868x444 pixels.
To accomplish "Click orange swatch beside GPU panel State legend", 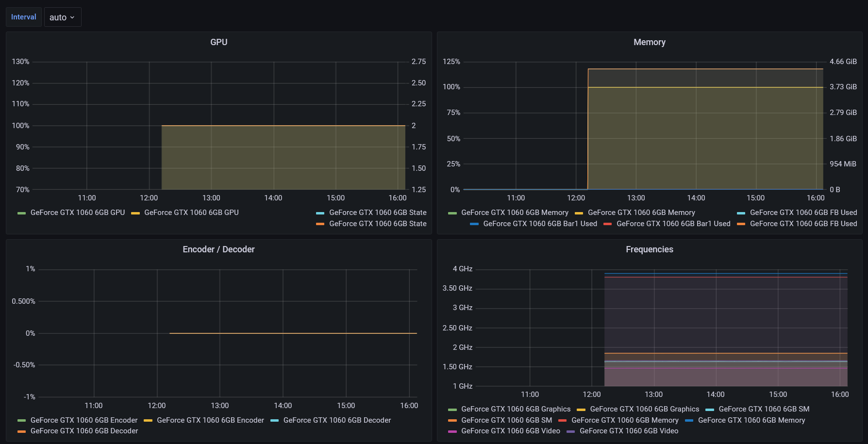I will [x=320, y=224].
